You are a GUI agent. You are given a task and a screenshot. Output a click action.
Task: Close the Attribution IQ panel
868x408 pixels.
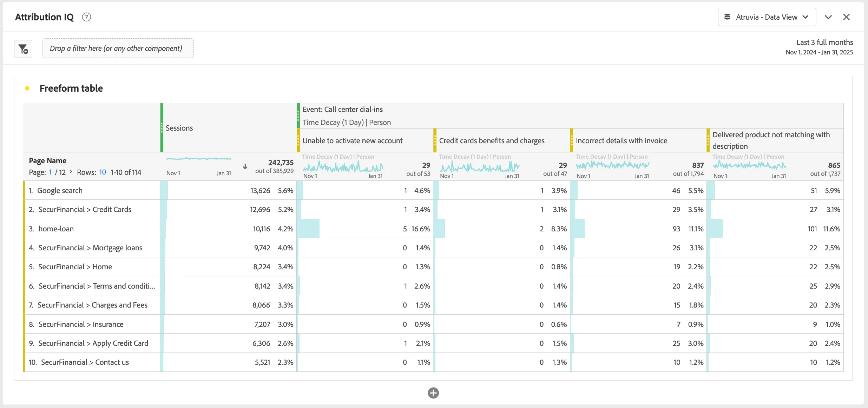pyautogui.click(x=846, y=17)
